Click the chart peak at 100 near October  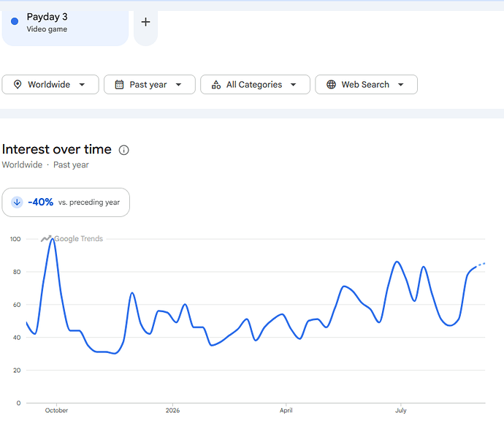coord(53,239)
